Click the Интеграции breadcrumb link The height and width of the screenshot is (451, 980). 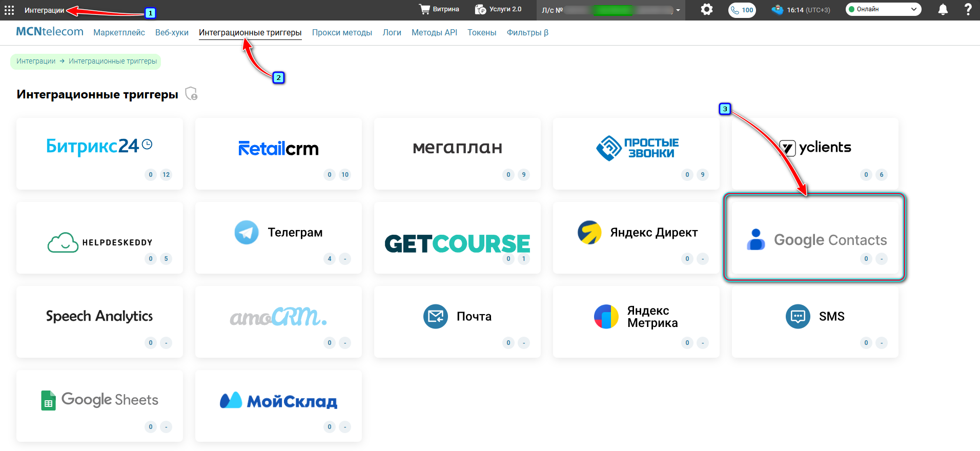36,61
